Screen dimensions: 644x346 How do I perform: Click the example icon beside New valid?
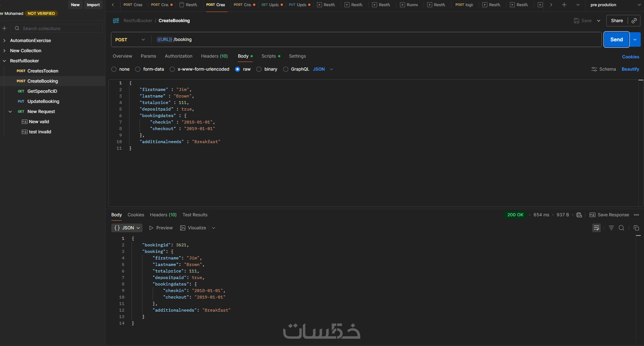click(25, 122)
